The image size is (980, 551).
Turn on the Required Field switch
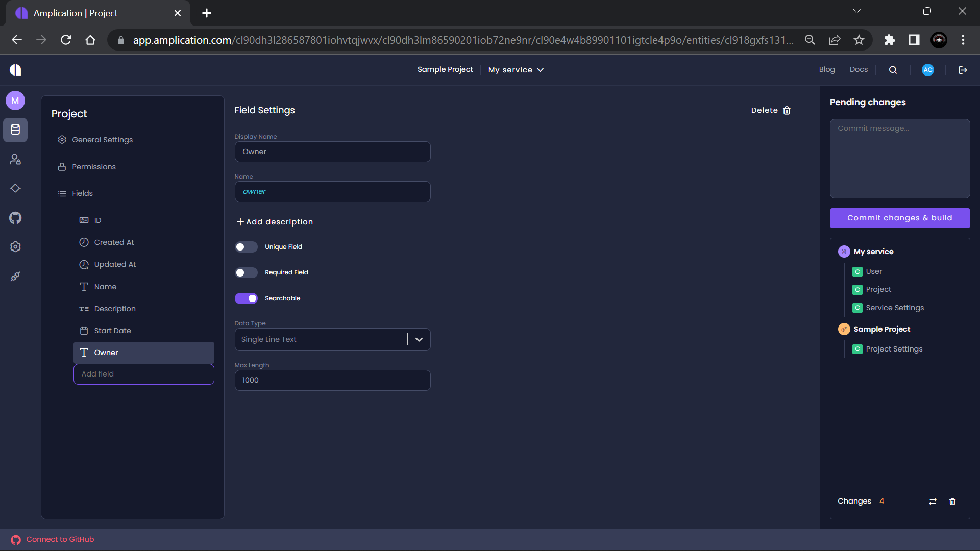(x=246, y=272)
